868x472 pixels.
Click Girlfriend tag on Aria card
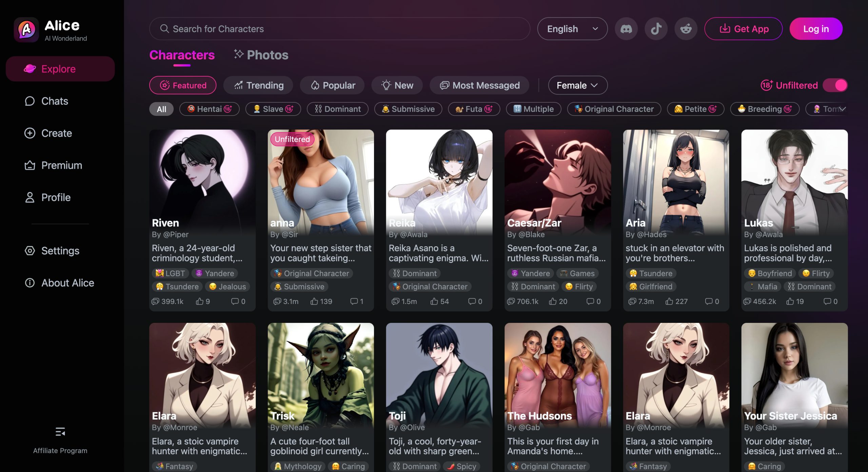(x=651, y=287)
